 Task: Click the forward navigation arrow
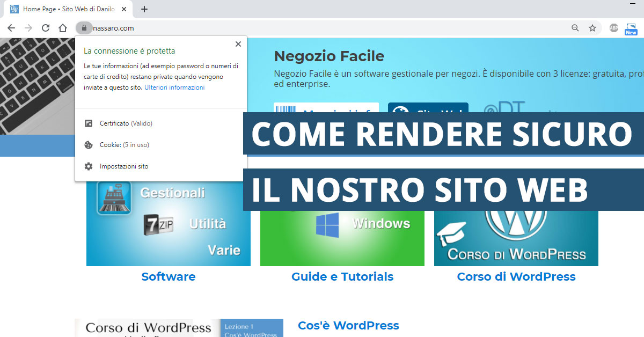click(x=28, y=28)
